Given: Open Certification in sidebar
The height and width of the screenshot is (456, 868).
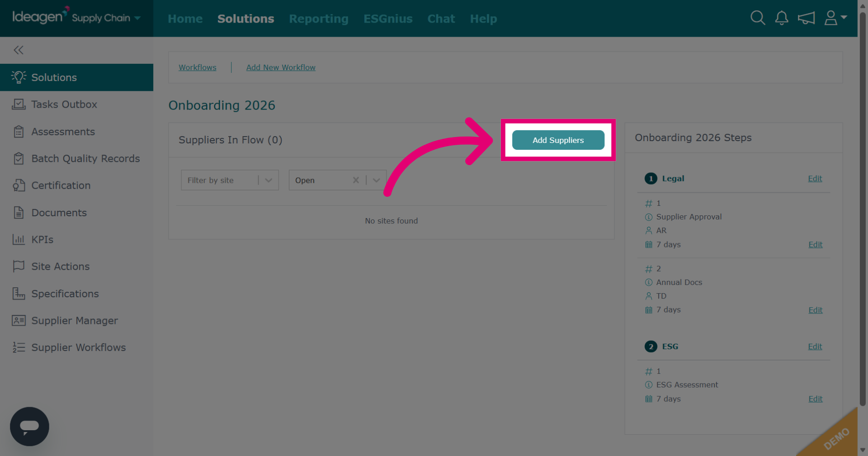Looking at the screenshot, I should pos(77,185).
